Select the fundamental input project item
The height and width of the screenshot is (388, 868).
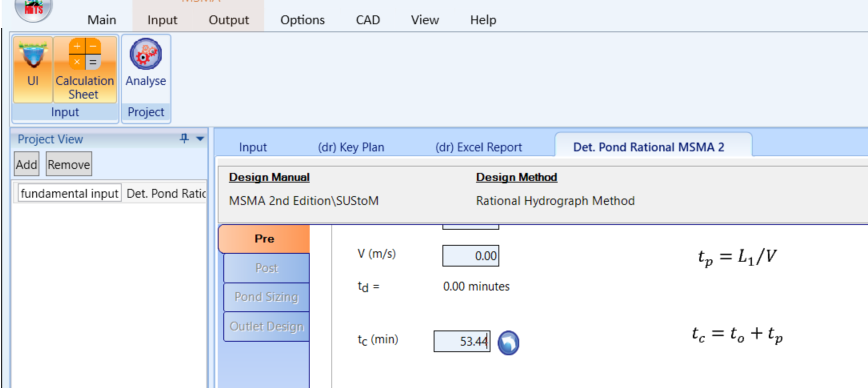click(70, 194)
